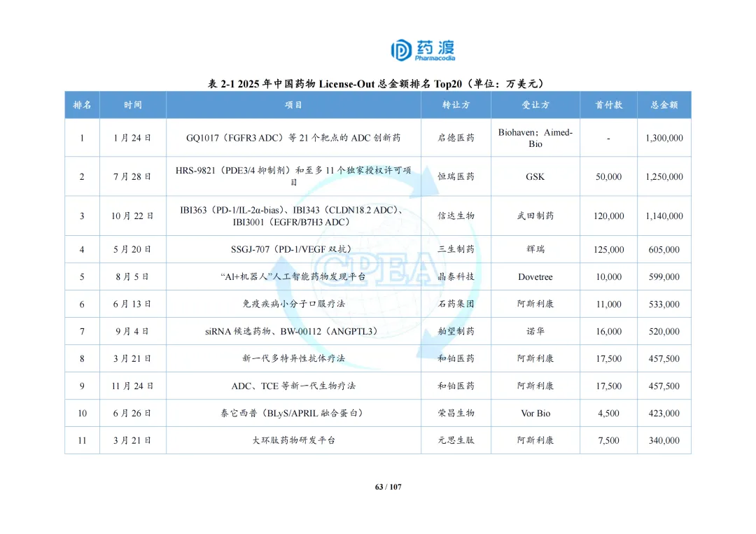
Task: Click the HRS-9821（PDE3/4 抑制剂）project cell
Action: pyautogui.click(x=293, y=176)
